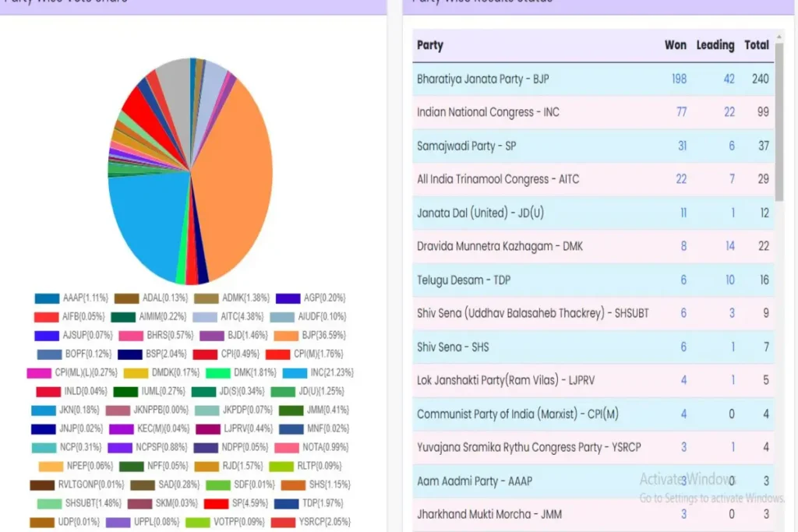Image resolution: width=798 pixels, height=532 pixels.
Task: Click the YSRCP legend color swatch
Action: point(283,523)
